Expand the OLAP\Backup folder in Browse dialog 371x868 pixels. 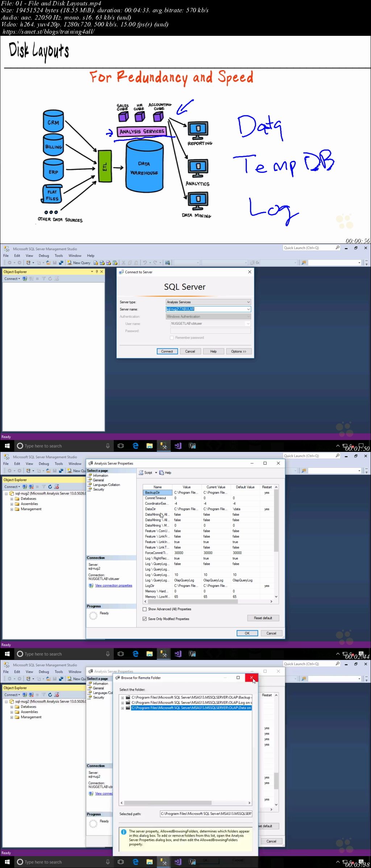tap(122, 698)
